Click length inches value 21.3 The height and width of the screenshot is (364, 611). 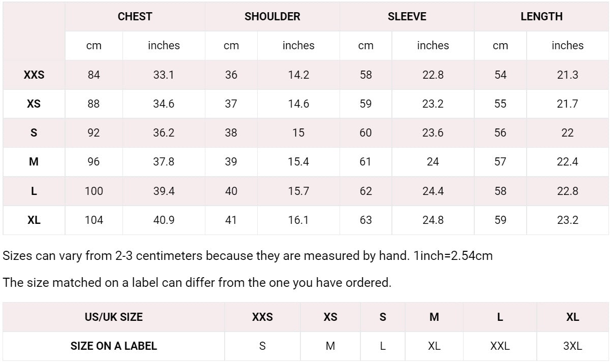567,75
